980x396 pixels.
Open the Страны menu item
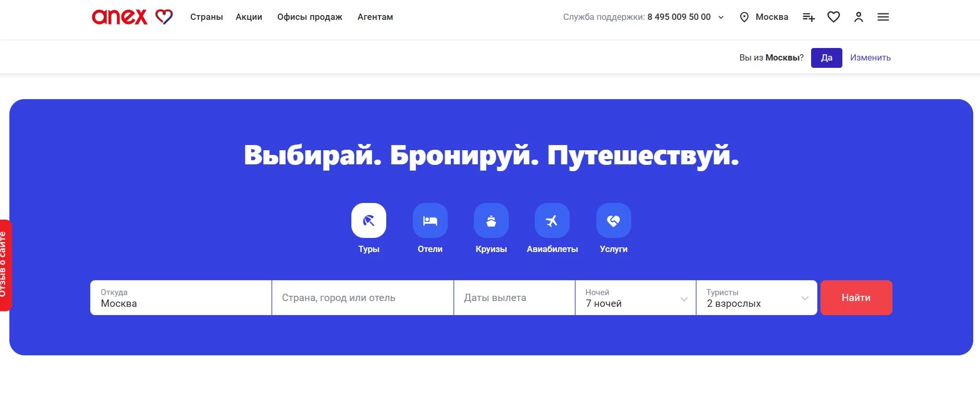pyautogui.click(x=206, y=17)
